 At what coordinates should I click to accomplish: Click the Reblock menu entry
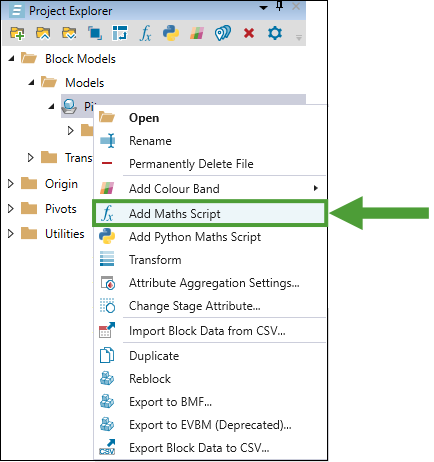click(x=209, y=379)
